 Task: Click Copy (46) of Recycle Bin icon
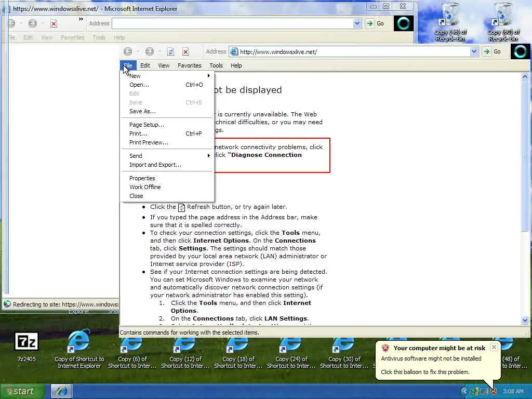[x=450, y=22]
